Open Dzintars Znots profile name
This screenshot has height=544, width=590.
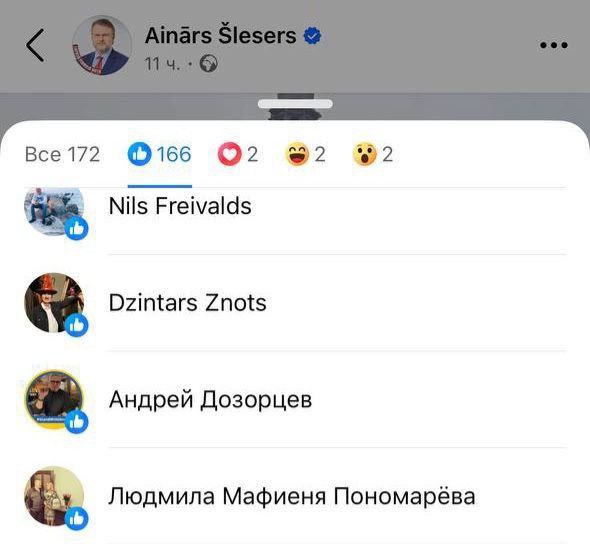click(x=187, y=303)
